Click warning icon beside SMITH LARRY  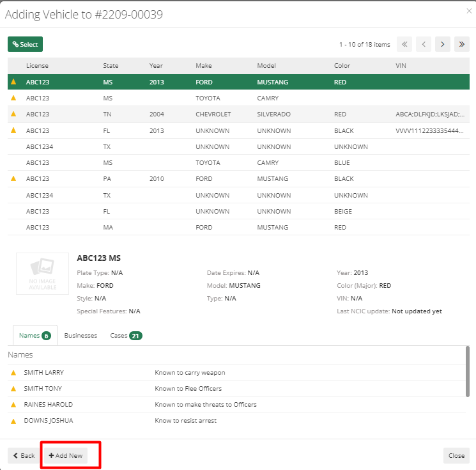pos(13,373)
